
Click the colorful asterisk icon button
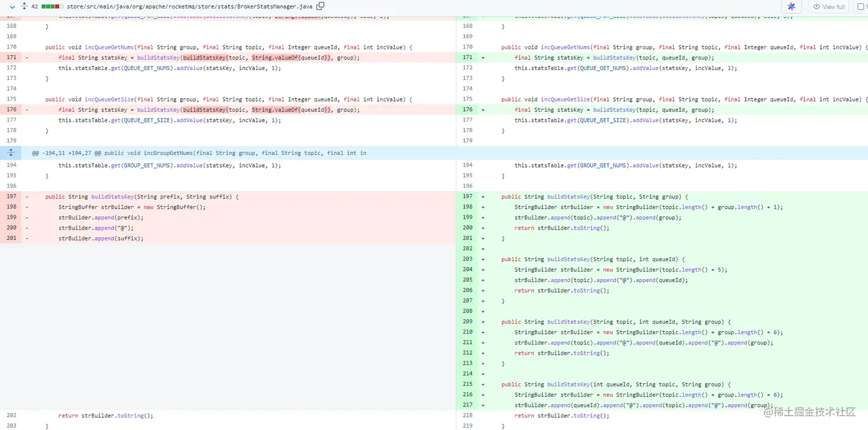791,6
